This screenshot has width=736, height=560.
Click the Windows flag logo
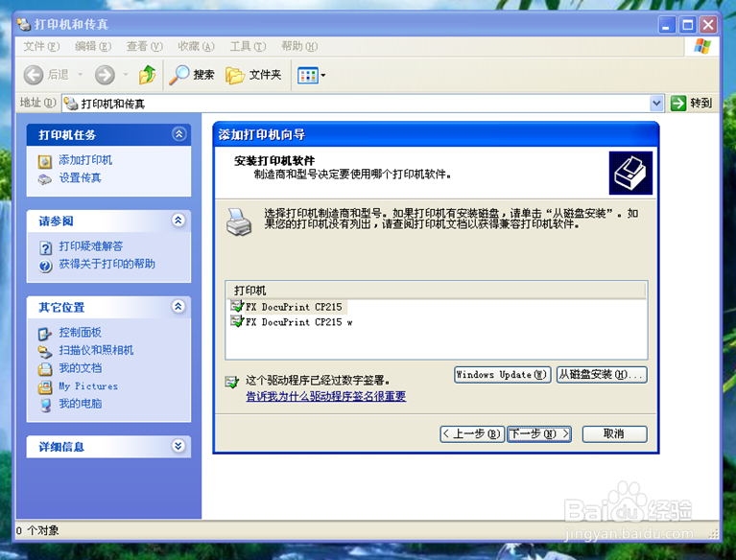(702, 46)
